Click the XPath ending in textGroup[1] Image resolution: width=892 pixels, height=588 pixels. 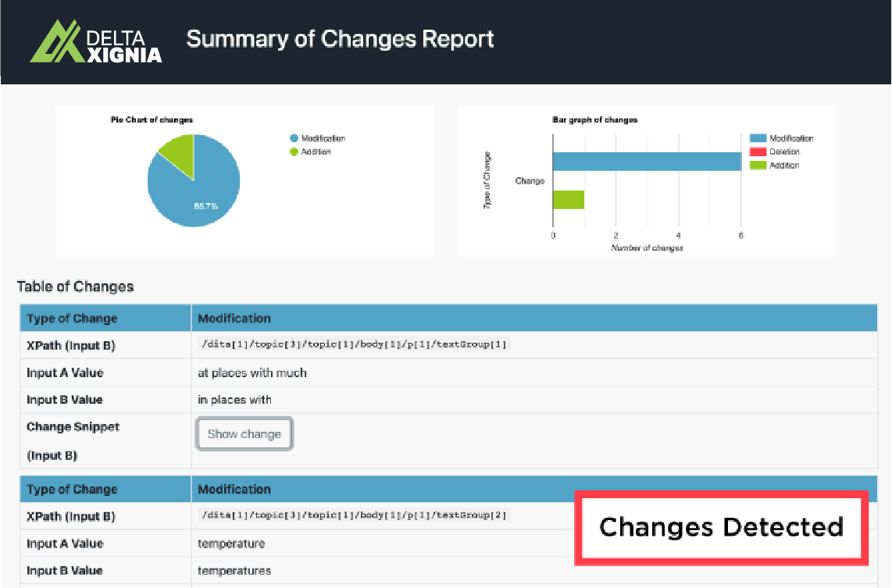click(x=355, y=344)
